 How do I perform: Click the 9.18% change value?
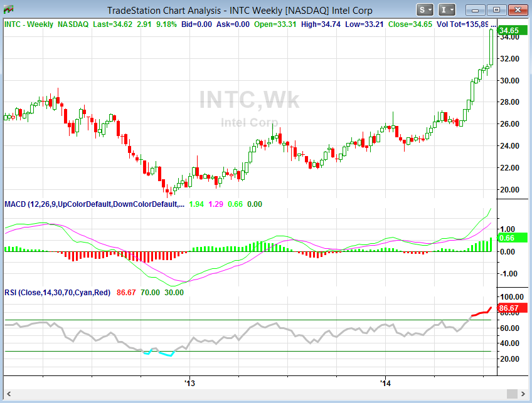pos(166,24)
